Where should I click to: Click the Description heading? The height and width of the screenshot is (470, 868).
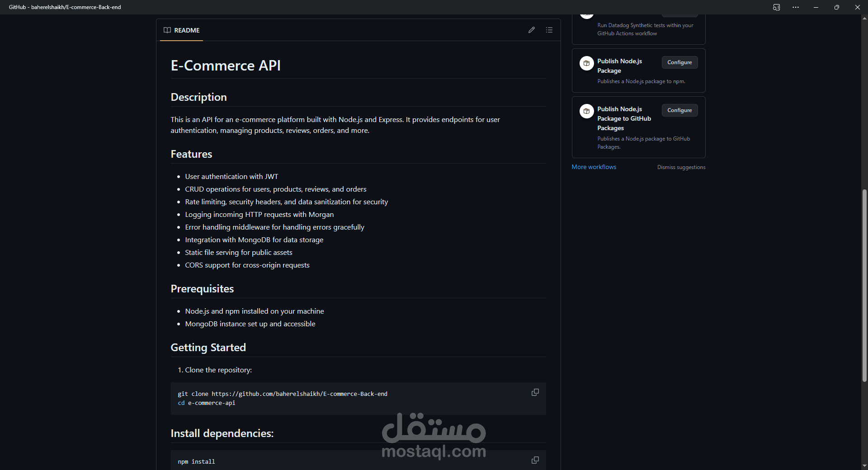pos(198,97)
